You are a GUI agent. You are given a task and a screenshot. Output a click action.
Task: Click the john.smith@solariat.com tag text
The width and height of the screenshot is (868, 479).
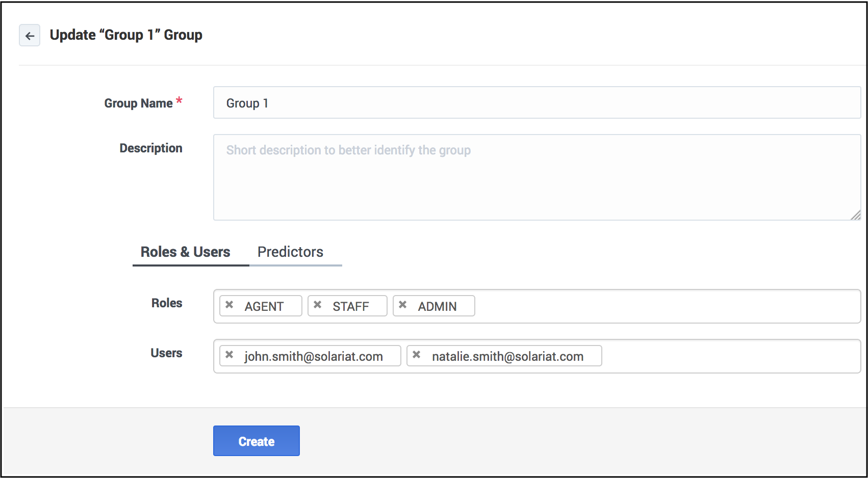314,356
